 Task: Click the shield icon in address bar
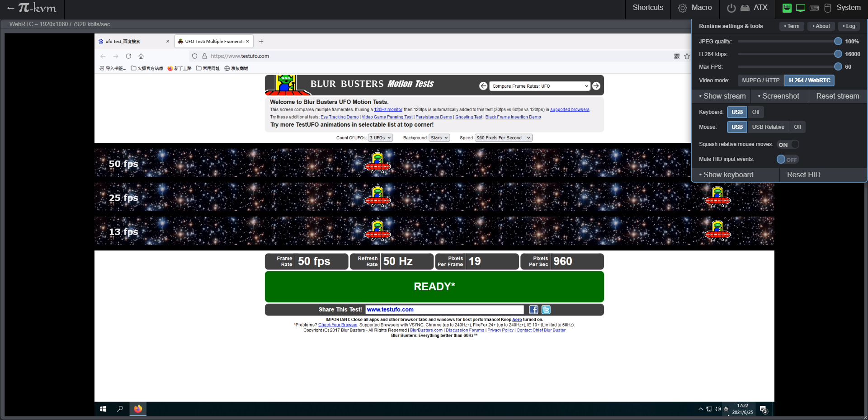(195, 56)
